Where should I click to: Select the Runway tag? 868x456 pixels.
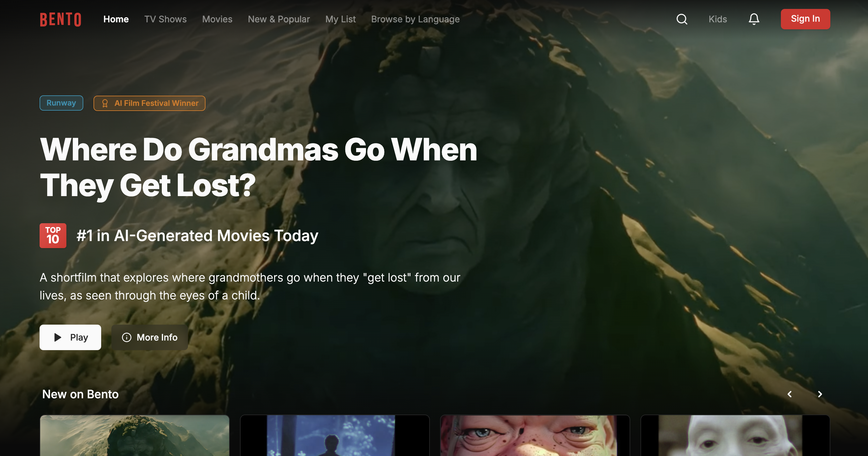click(x=61, y=103)
